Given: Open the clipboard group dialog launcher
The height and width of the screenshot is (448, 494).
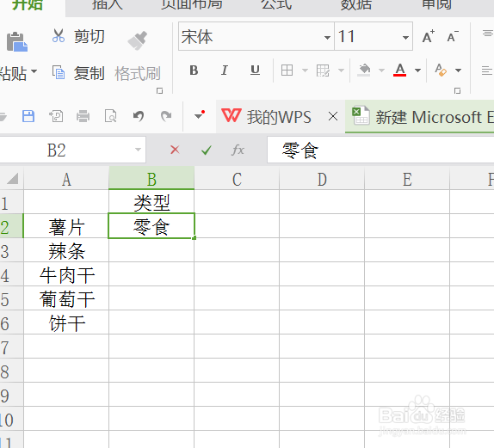Looking at the screenshot, I should pos(160,91).
